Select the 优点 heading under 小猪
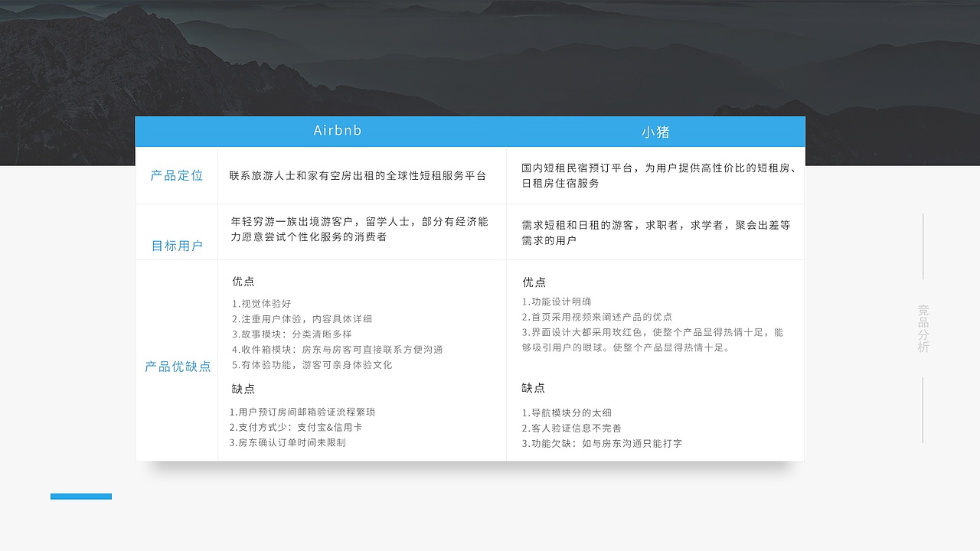980x551 pixels. (x=534, y=282)
